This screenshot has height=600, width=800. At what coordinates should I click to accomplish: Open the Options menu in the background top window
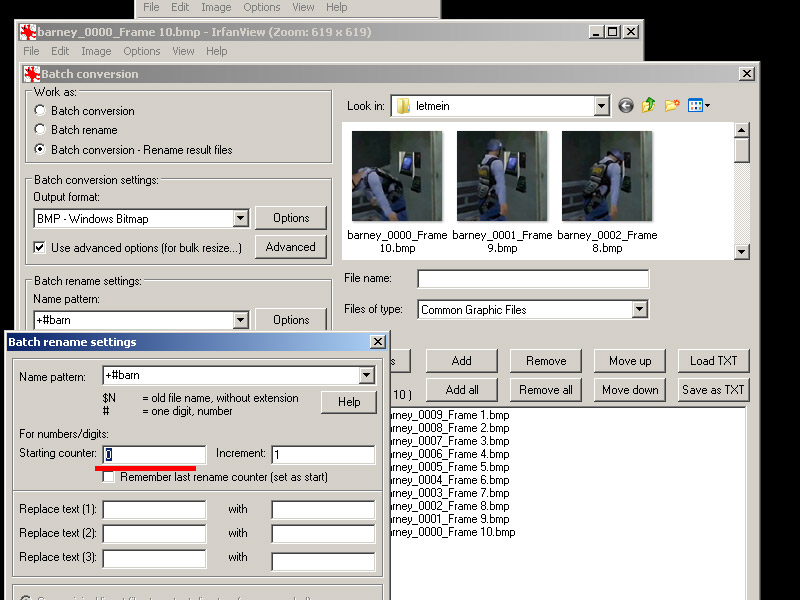click(261, 7)
